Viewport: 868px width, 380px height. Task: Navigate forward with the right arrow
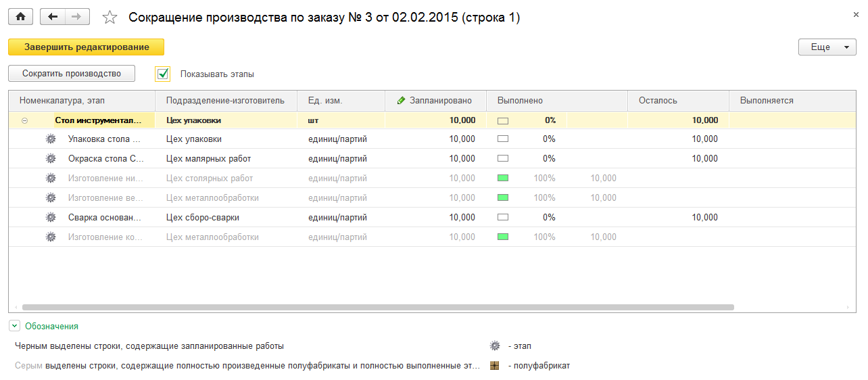click(77, 17)
